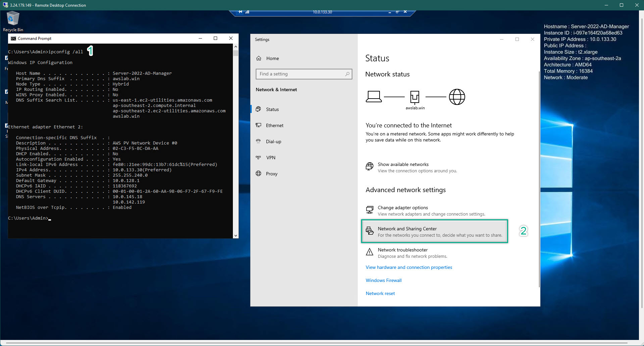The image size is (644, 346).
Task: Click the Network and Sharing Center printer icon
Action: tap(369, 231)
